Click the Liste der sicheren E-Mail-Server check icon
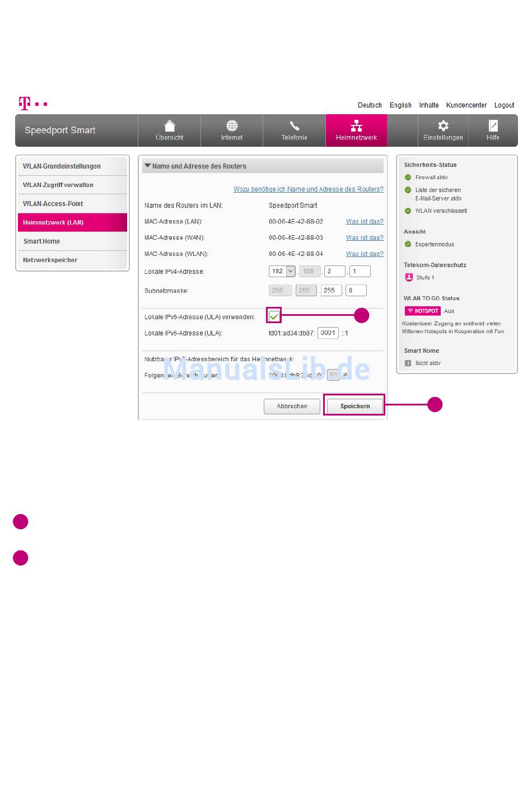 pos(408,190)
